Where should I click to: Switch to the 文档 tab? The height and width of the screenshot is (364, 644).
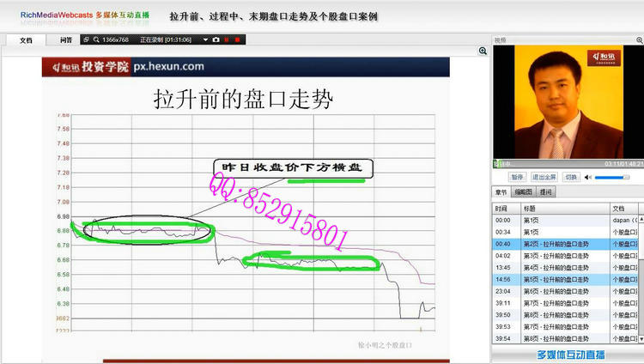(x=26, y=39)
